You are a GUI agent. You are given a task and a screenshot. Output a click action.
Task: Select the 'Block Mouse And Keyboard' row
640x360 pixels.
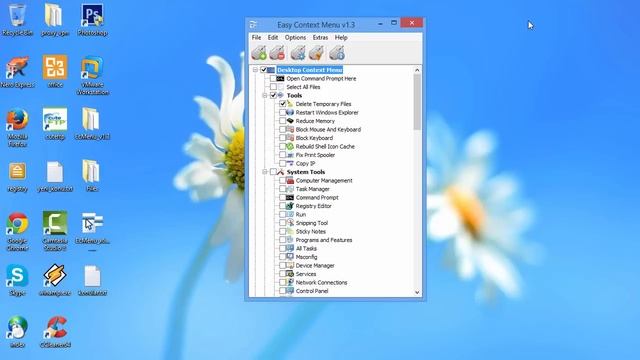328,129
